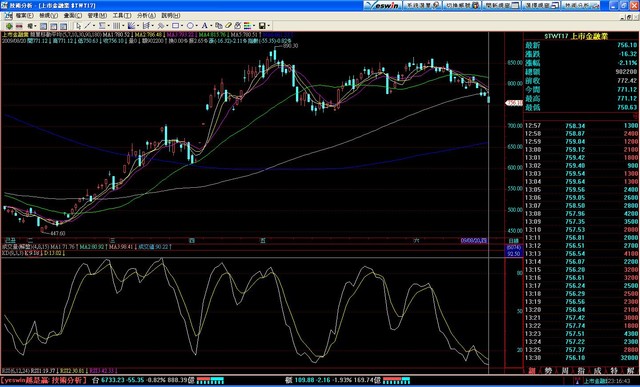The width and height of the screenshot is (640, 387).
Task: Open dropdown arrow next to ellipse tool
Action: pos(197,26)
